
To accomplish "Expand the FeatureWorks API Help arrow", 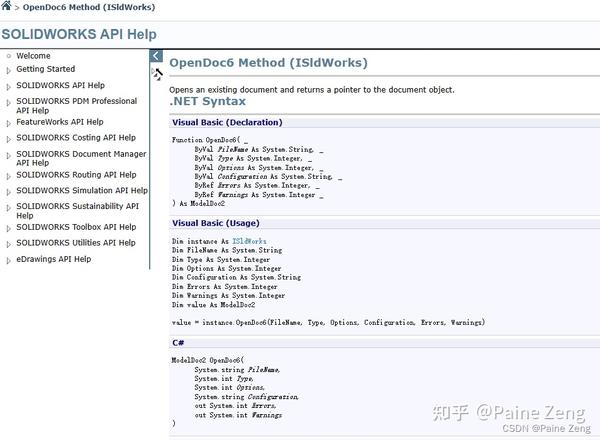I will click(x=8, y=124).
